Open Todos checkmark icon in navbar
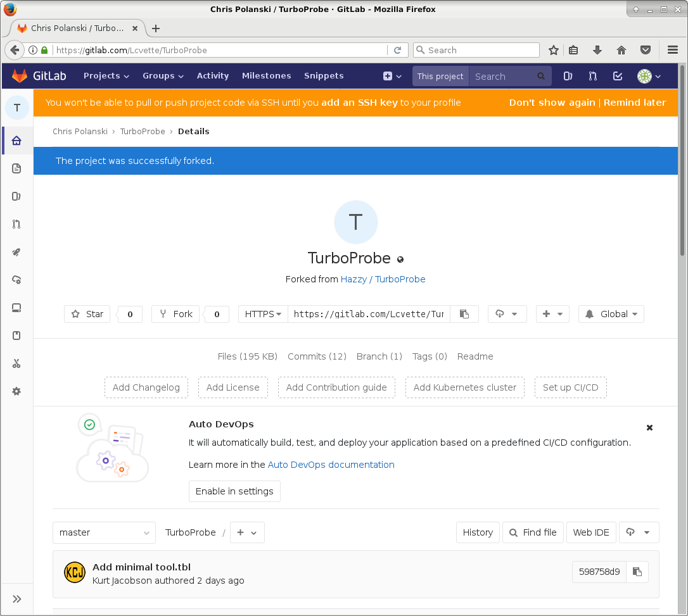 coord(618,76)
